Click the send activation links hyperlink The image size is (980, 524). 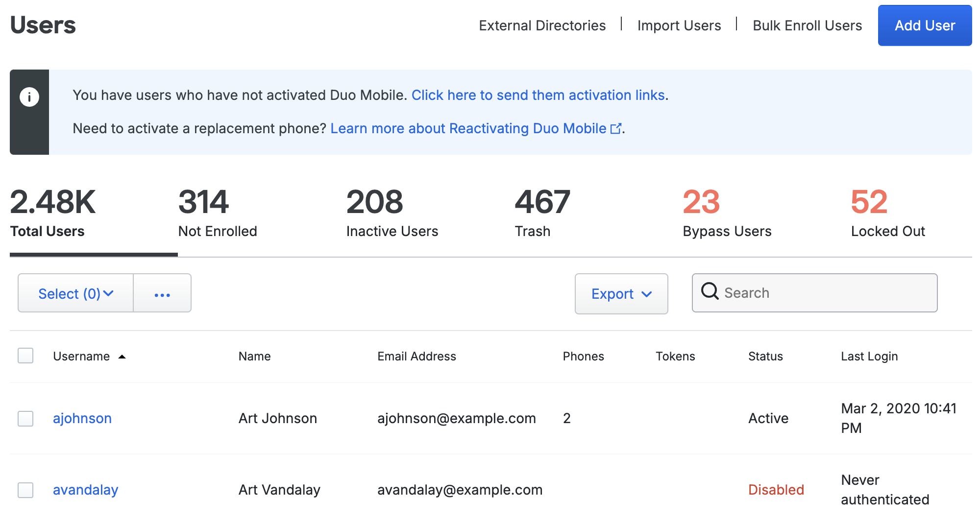point(538,95)
